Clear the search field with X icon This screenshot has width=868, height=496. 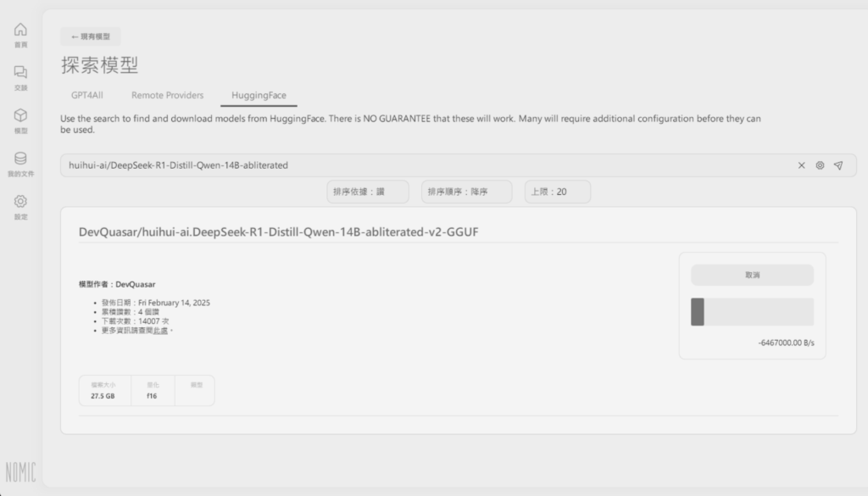click(801, 165)
